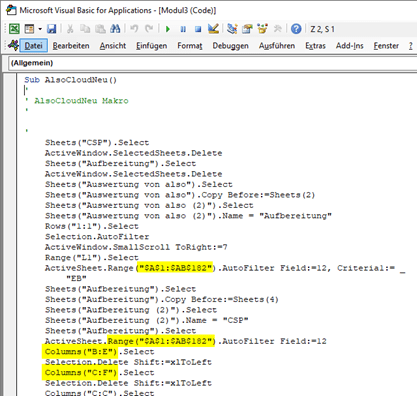Click the Copy icon in toolbar
Screen dimensions: 417x396
[x=85, y=29]
